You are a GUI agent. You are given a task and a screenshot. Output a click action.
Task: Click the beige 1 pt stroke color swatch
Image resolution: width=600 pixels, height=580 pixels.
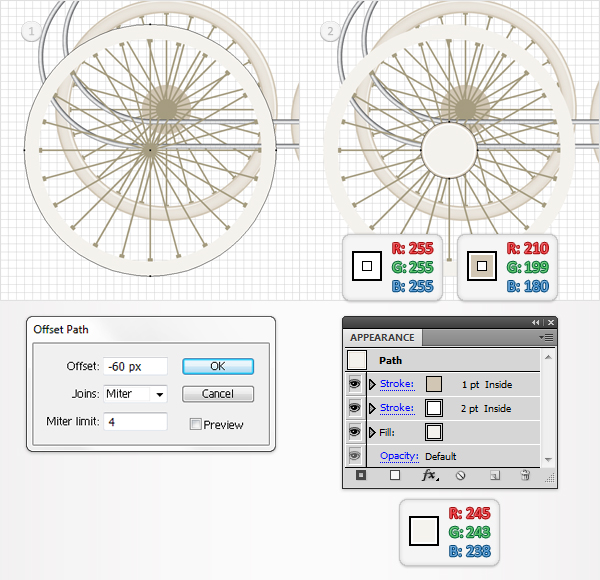pyautogui.click(x=434, y=384)
